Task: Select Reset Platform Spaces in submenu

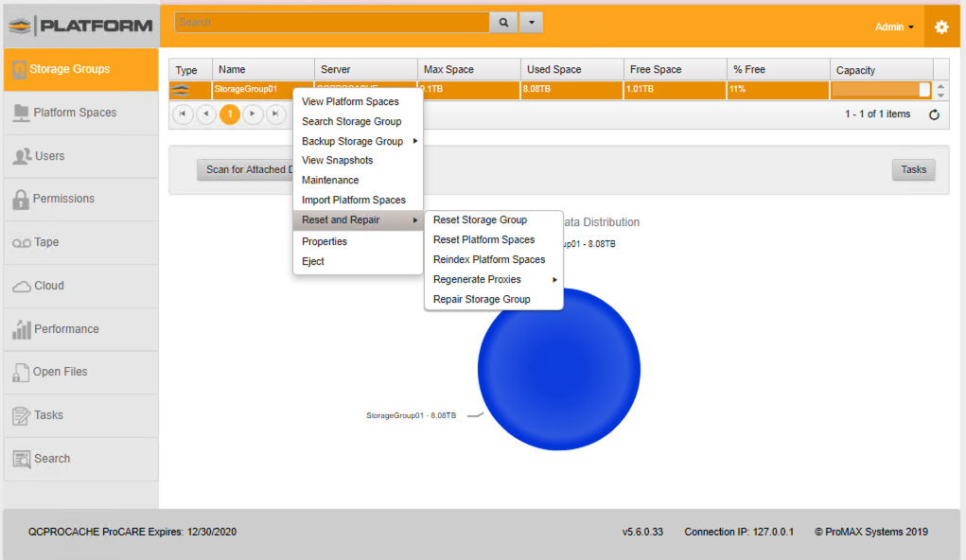Action: click(494, 239)
